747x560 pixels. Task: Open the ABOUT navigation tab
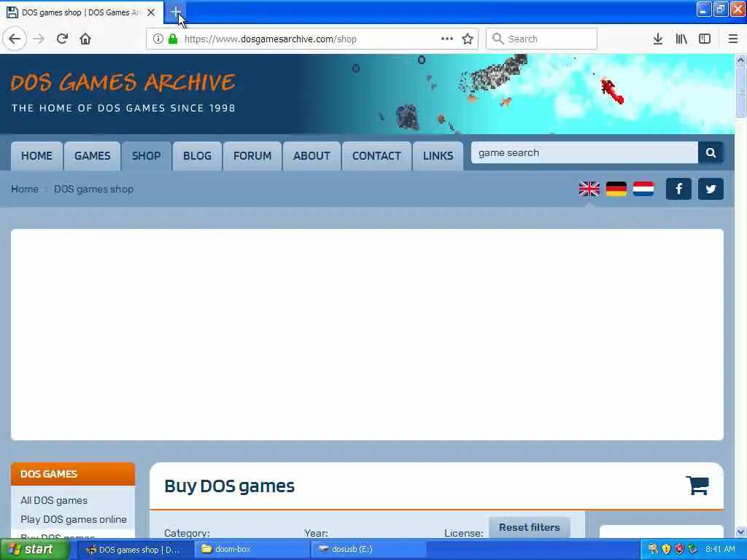tap(311, 156)
